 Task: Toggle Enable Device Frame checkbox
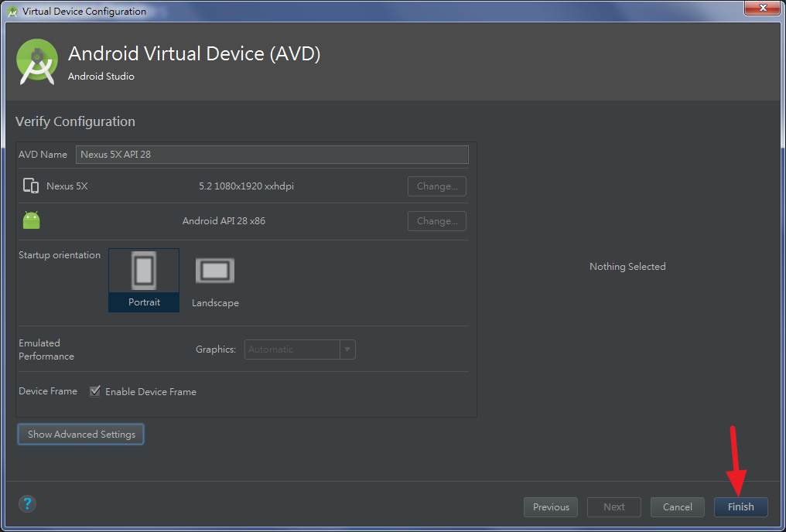click(x=94, y=391)
